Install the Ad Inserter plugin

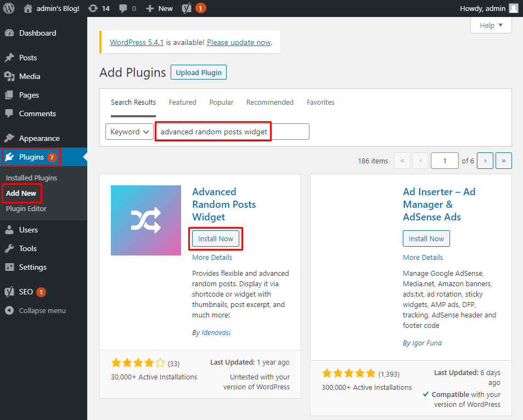click(x=426, y=239)
